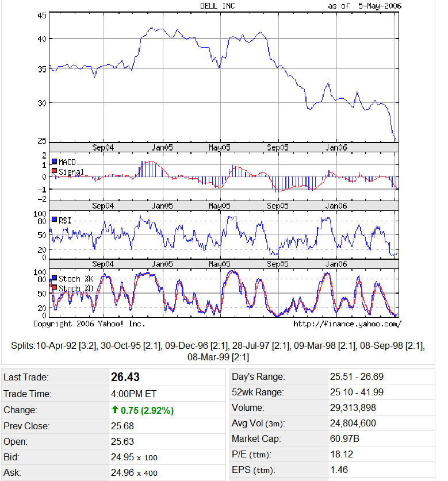The height and width of the screenshot is (481, 448).
Task: Click the MACD legend label
Action: tap(67, 162)
